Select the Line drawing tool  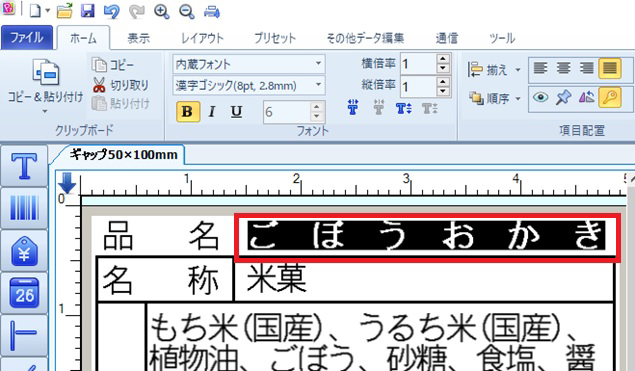click(x=24, y=335)
